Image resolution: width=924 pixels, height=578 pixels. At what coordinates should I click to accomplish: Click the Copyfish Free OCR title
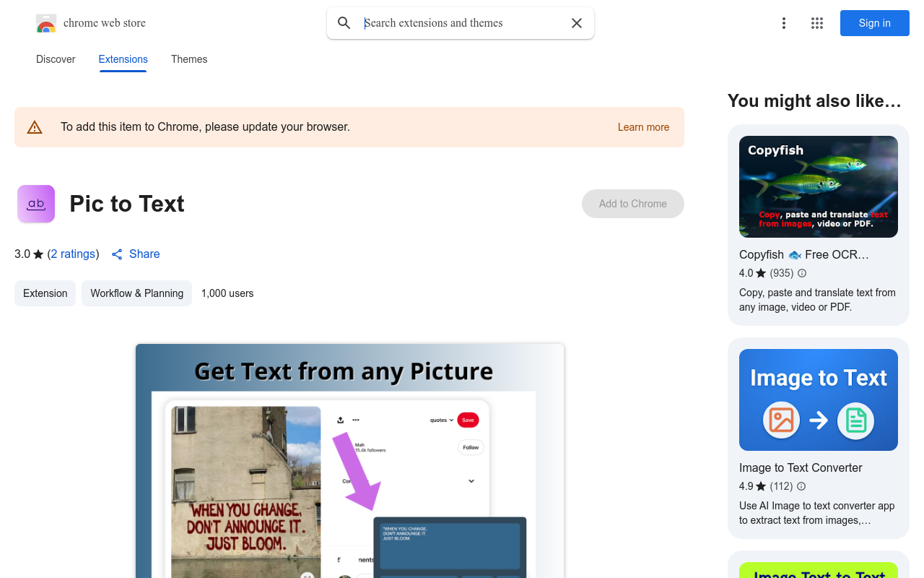[804, 255]
